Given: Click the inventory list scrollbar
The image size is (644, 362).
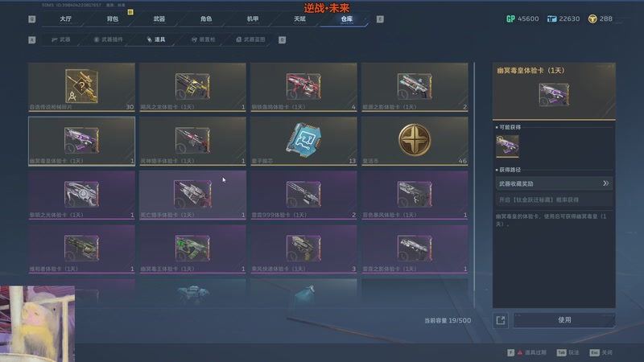Looking at the screenshot, I should [x=474, y=185].
